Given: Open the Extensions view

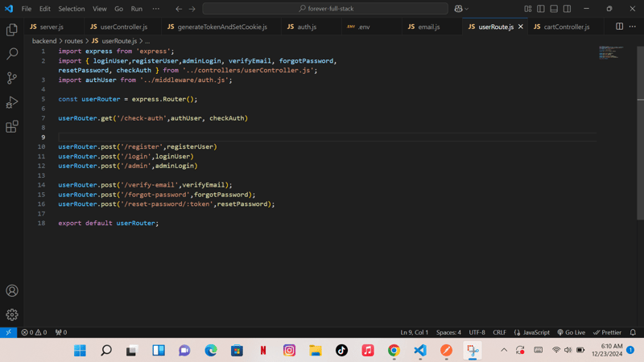Looking at the screenshot, I should coord(12,126).
